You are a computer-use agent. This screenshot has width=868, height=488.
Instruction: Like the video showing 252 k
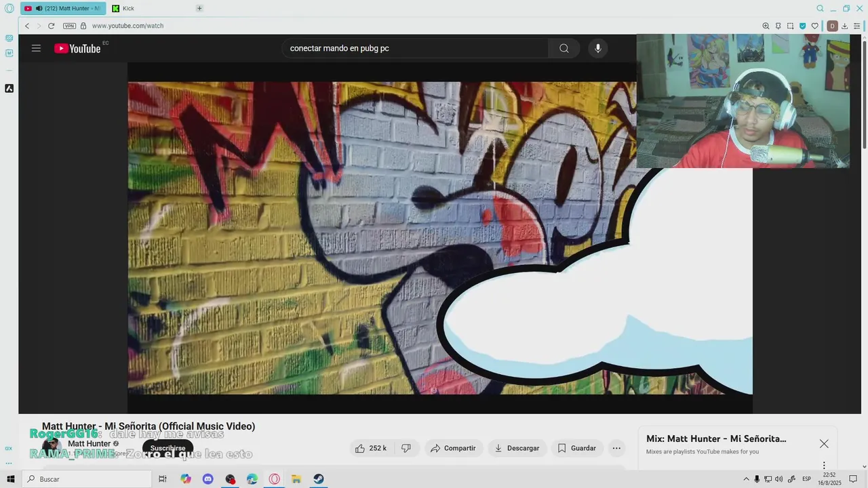(371, 448)
